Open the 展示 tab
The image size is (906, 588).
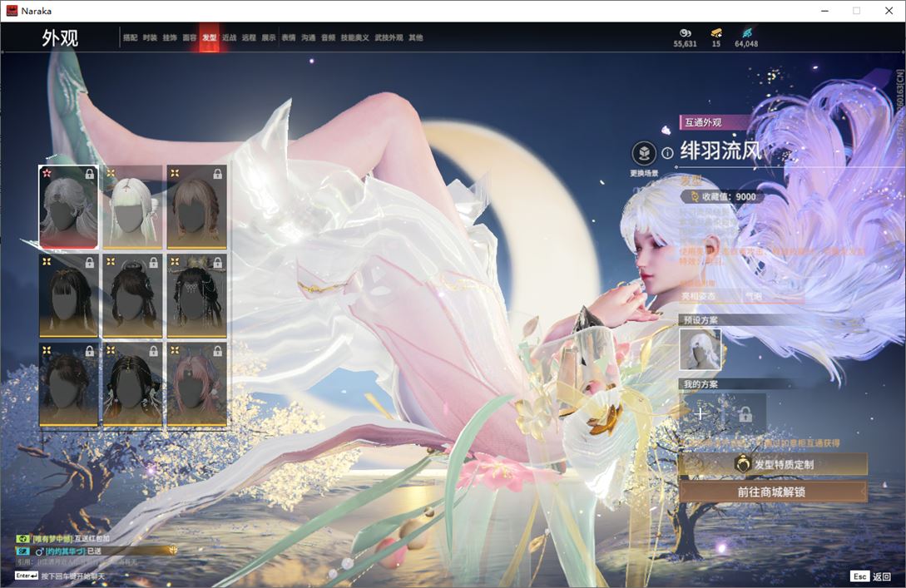point(269,37)
